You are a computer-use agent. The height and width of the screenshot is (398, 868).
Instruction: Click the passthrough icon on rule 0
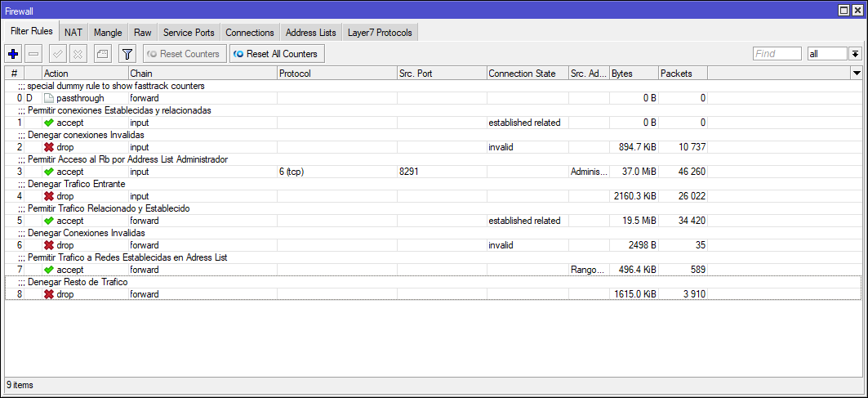click(x=49, y=98)
